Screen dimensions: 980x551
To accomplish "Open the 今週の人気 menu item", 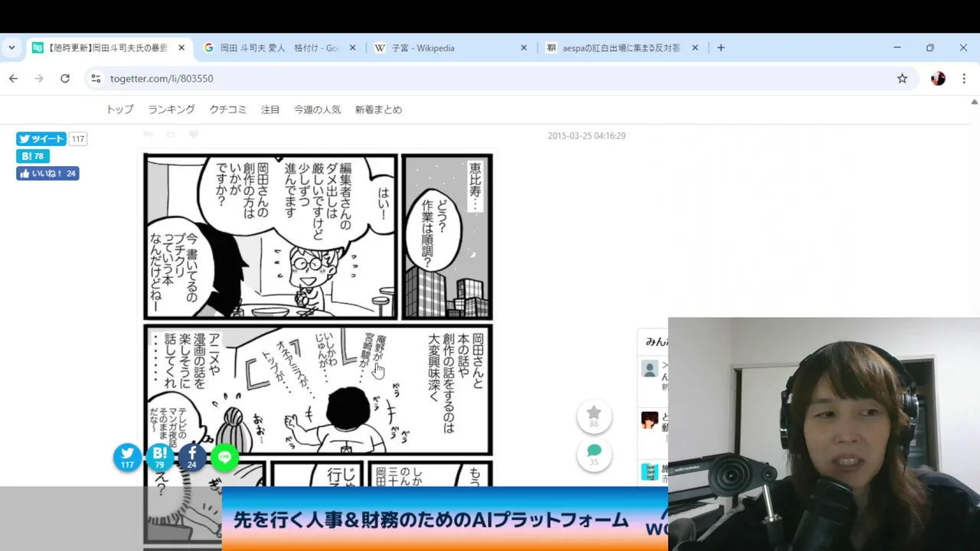I will pos(317,109).
